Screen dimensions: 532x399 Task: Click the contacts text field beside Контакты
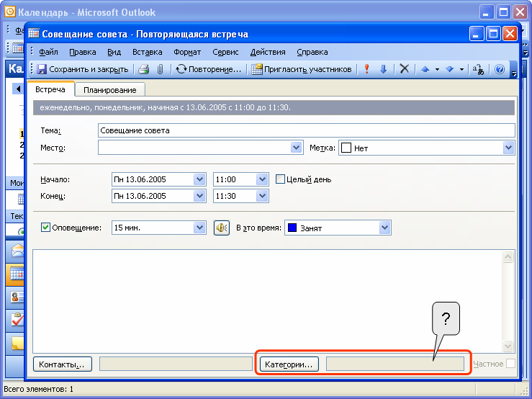[x=176, y=364]
